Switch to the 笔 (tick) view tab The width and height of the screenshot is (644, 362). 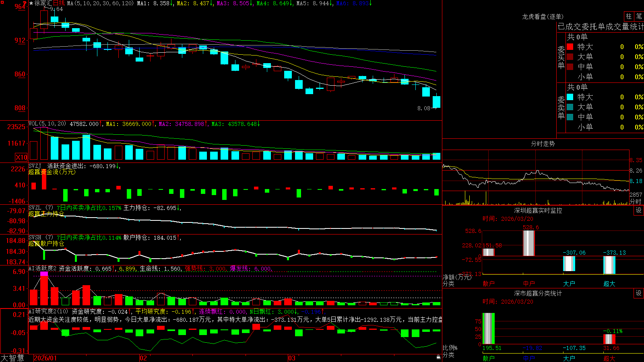pos(639,16)
